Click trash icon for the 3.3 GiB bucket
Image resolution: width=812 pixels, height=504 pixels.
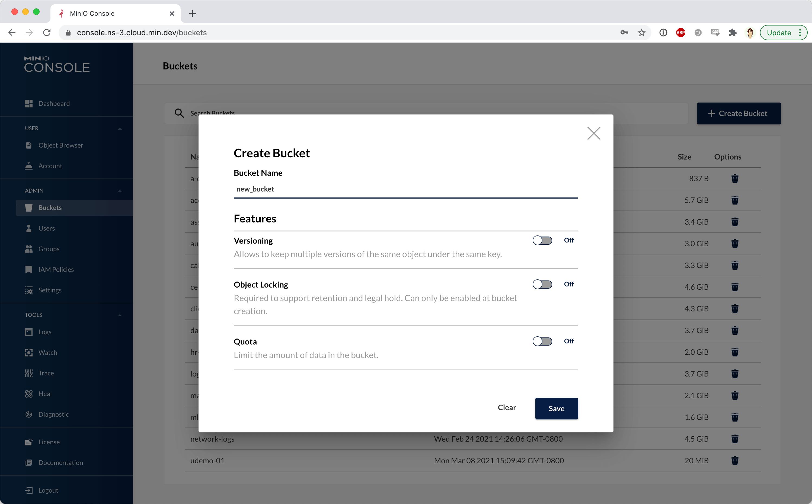click(735, 265)
